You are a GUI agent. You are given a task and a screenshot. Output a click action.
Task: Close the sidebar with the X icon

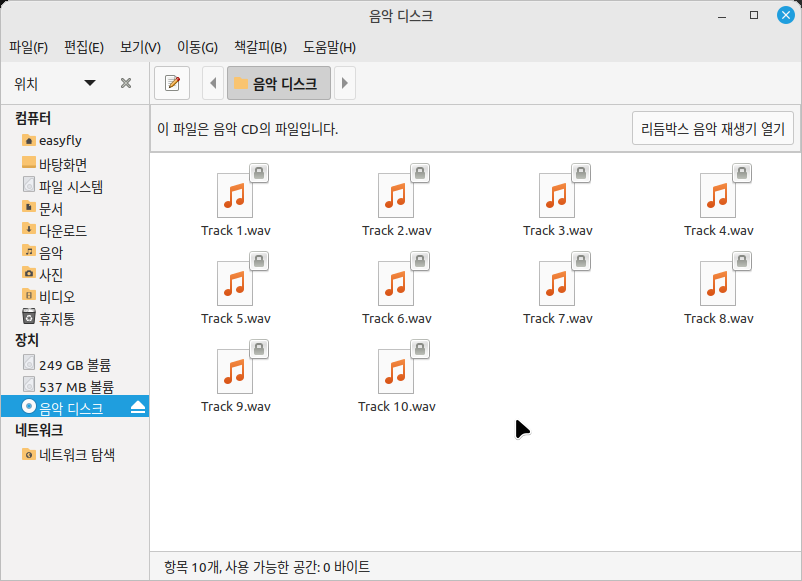point(126,83)
